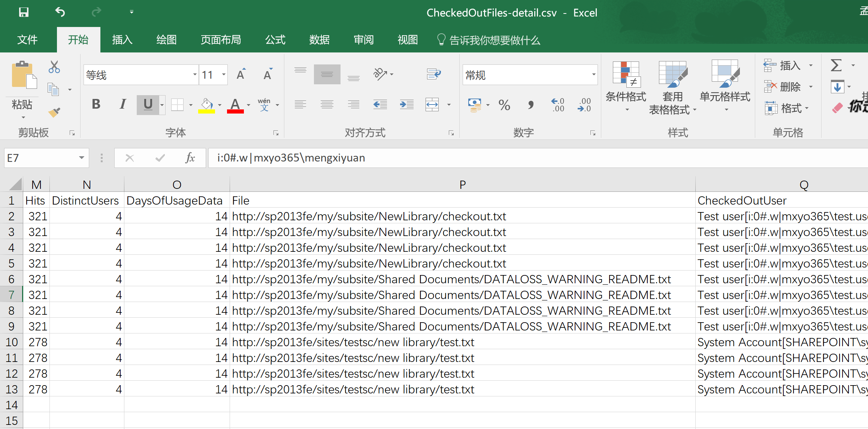Image resolution: width=868 pixels, height=429 pixels.
Task: Increase font size with larger A
Action: pyautogui.click(x=241, y=75)
